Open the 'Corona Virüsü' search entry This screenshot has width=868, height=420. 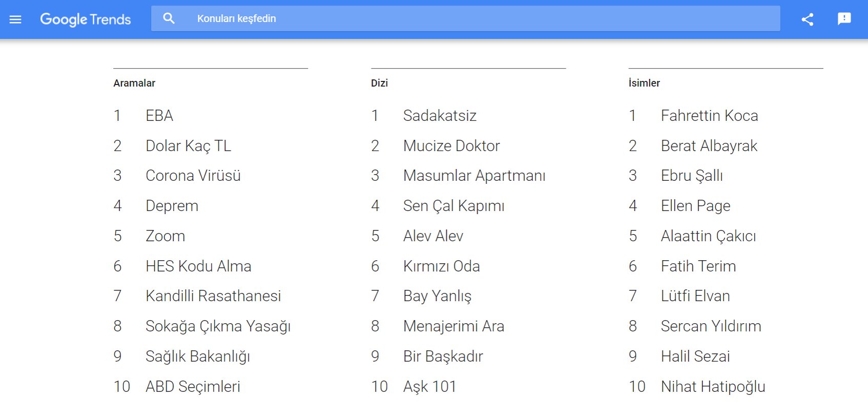pyautogui.click(x=193, y=176)
